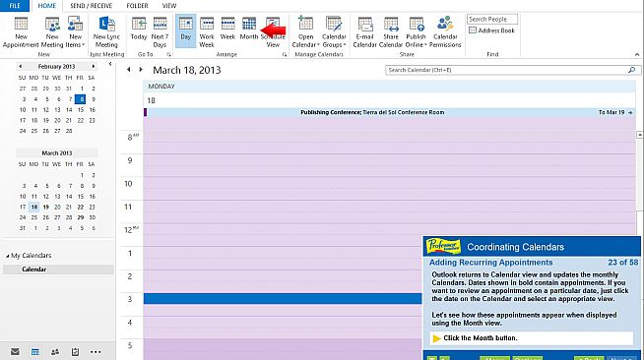The height and width of the screenshot is (360, 644).
Task: Open the FILE tab
Action: [x=15, y=6]
